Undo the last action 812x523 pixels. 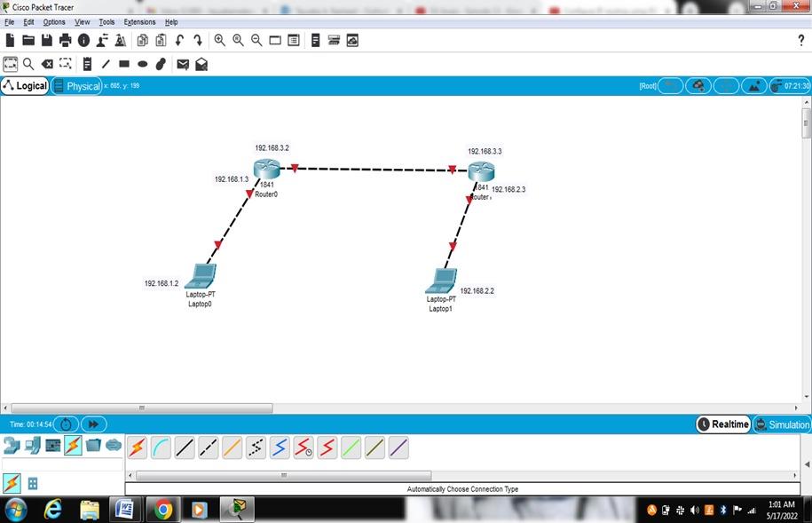[179, 41]
